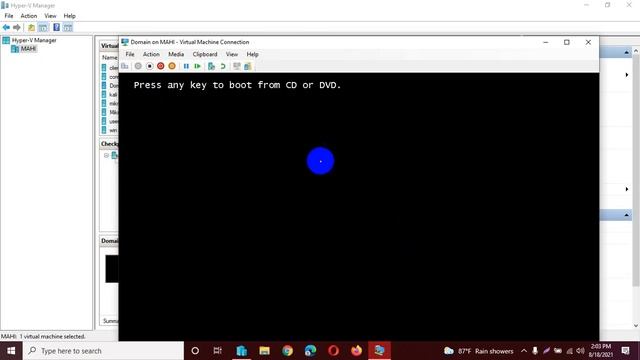Click the scrollbar down arrow in Actions pane
Viewport: 640px width, 360px height.
click(636, 326)
